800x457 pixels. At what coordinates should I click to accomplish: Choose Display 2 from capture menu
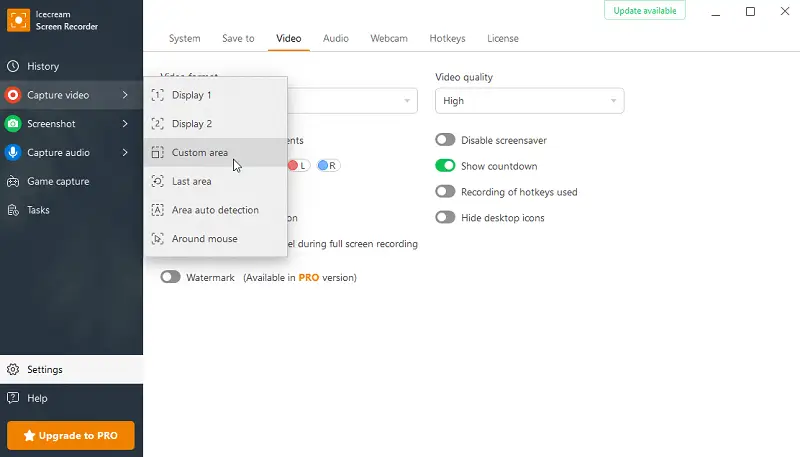point(216,123)
